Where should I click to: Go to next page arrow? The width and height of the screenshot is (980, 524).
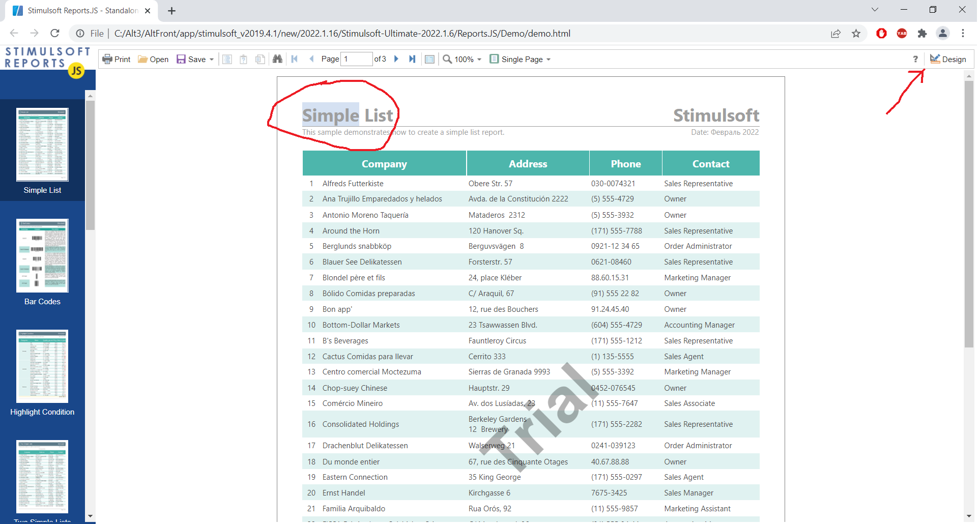point(396,59)
